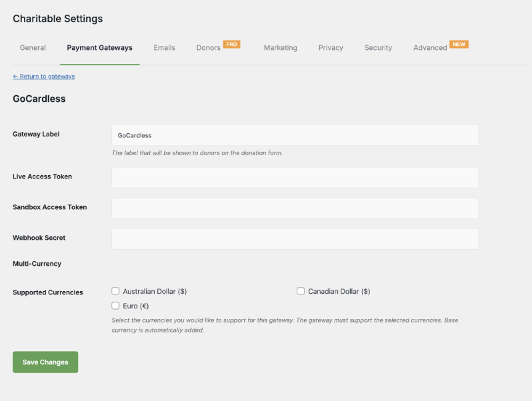This screenshot has width=532, height=401.
Task: Click the PRO badge beside Donors
Action: 232,45
